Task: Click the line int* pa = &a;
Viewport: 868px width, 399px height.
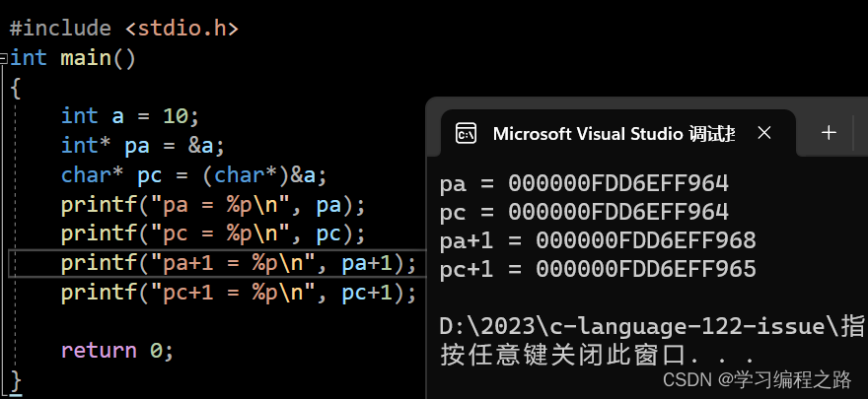Action: pos(142,146)
